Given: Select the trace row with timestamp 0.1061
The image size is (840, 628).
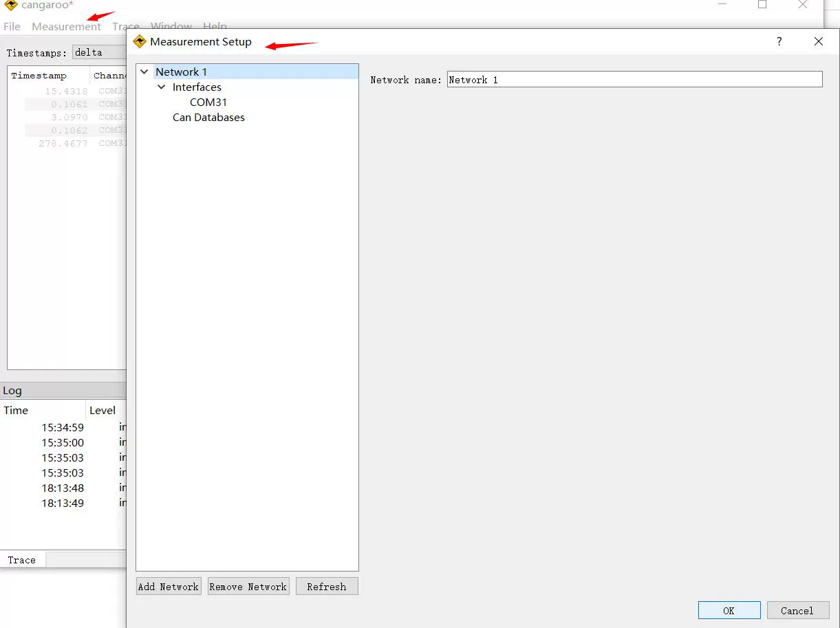Looking at the screenshot, I should tap(67, 104).
